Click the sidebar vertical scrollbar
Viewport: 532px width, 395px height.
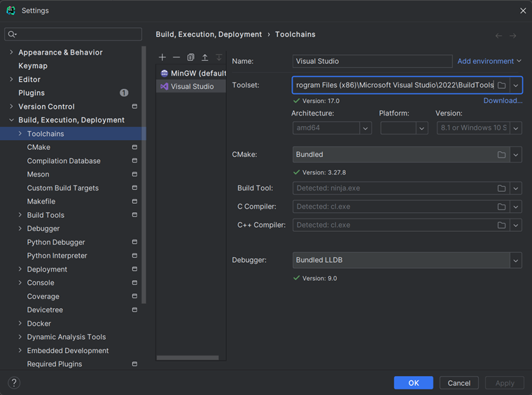pyautogui.click(x=144, y=175)
